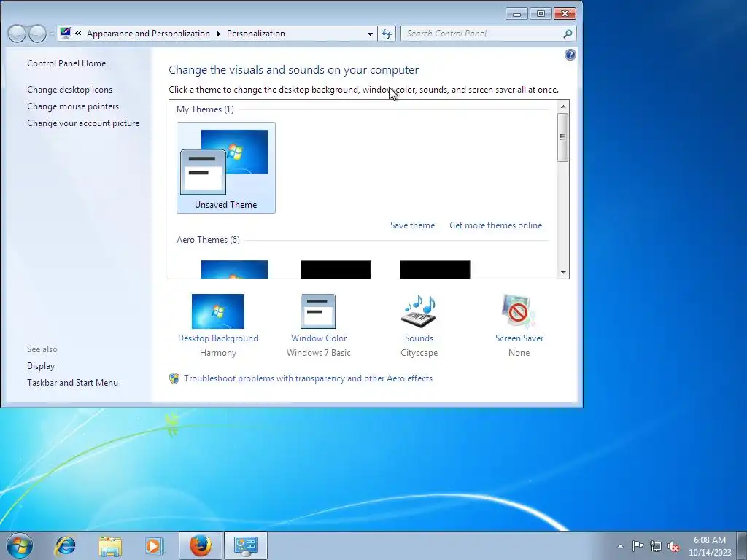Screen dimensions: 747x560
Task: Open Windows Explorer folder taskbar icon
Action: 110,545
